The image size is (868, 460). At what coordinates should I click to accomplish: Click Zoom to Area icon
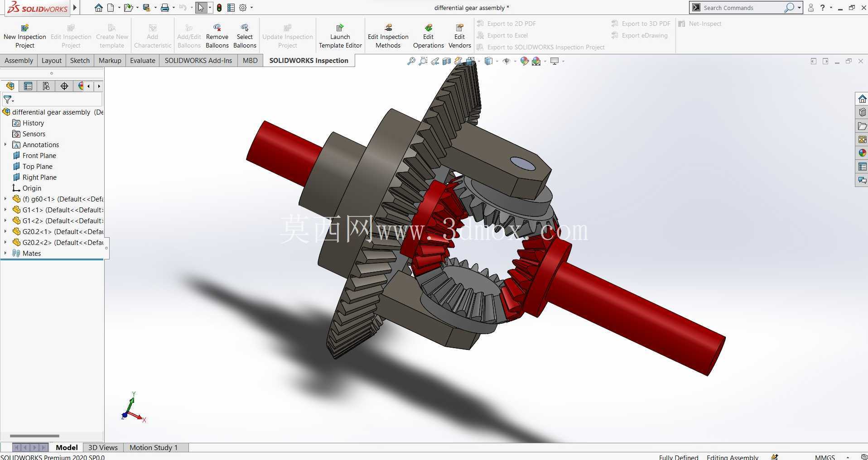[x=423, y=61]
